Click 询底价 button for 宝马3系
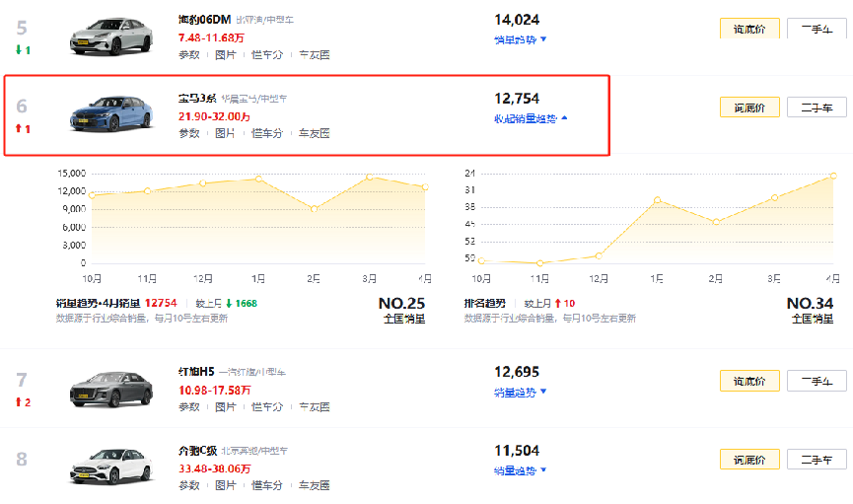This screenshot has width=853, height=504. (749, 108)
